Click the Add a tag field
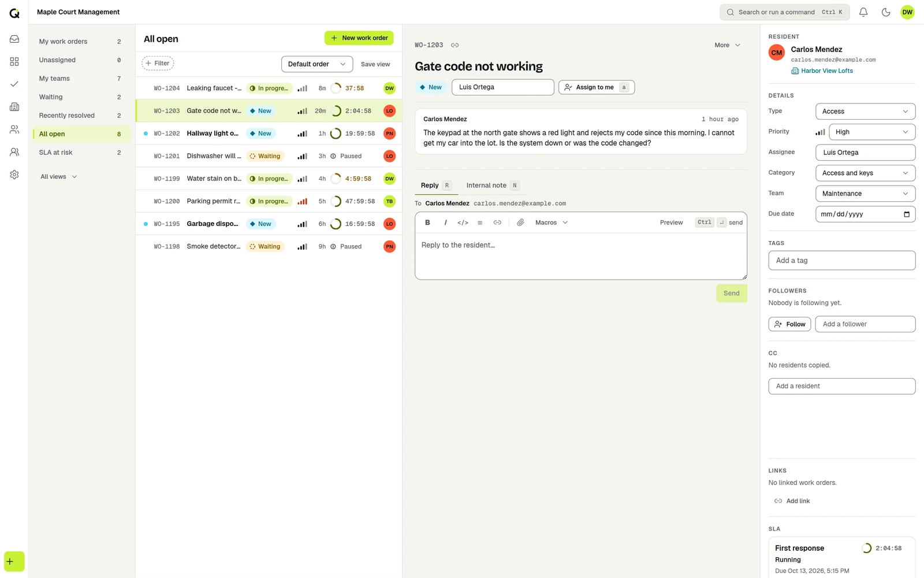 pyautogui.click(x=841, y=261)
